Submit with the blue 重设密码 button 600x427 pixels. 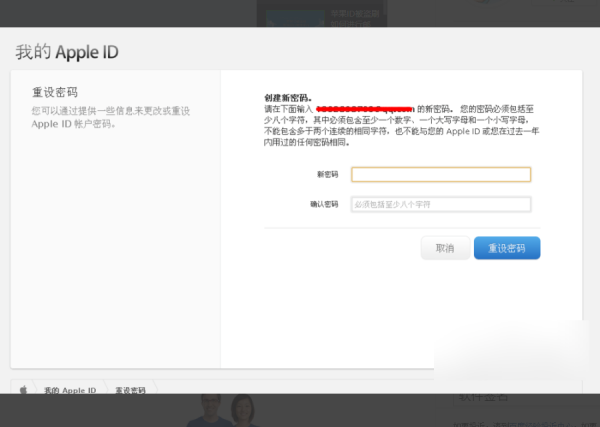pyautogui.click(x=507, y=248)
